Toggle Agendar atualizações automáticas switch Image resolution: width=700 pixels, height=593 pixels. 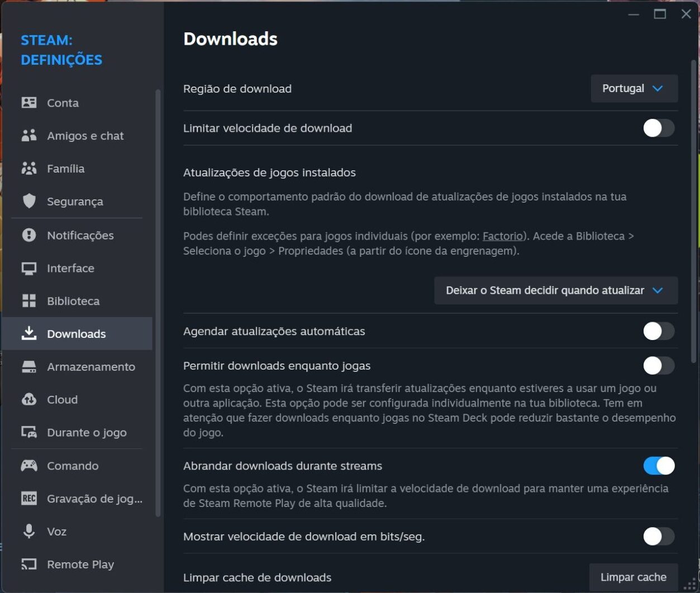tap(659, 331)
